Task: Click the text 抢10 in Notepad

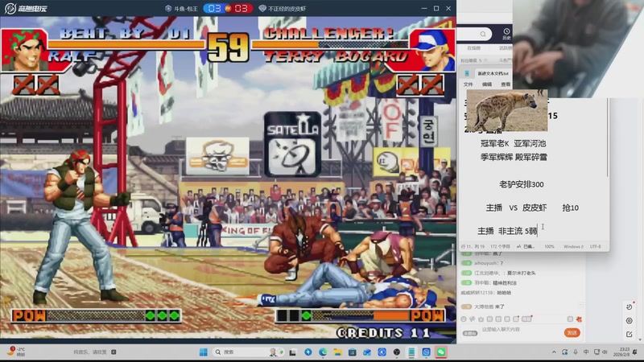Action: coord(571,208)
